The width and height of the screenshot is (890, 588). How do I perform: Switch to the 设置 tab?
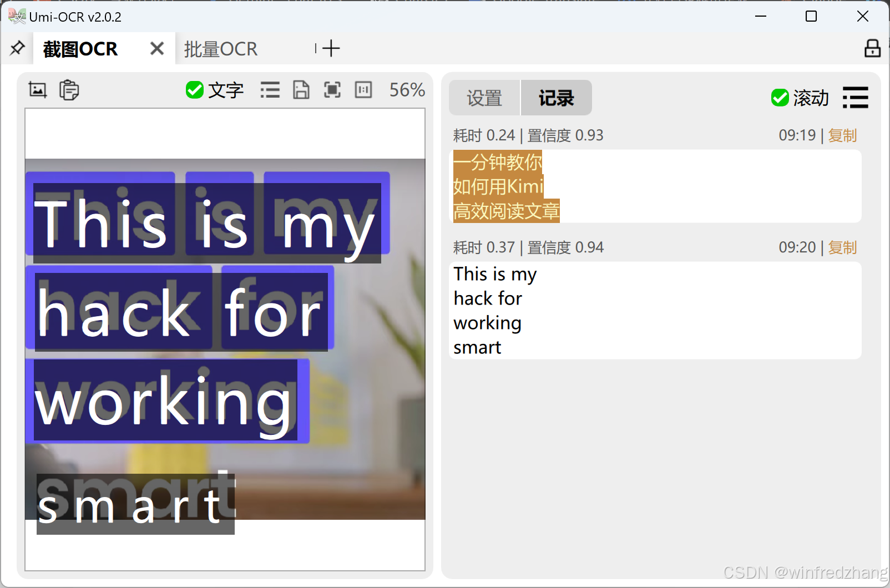point(484,98)
